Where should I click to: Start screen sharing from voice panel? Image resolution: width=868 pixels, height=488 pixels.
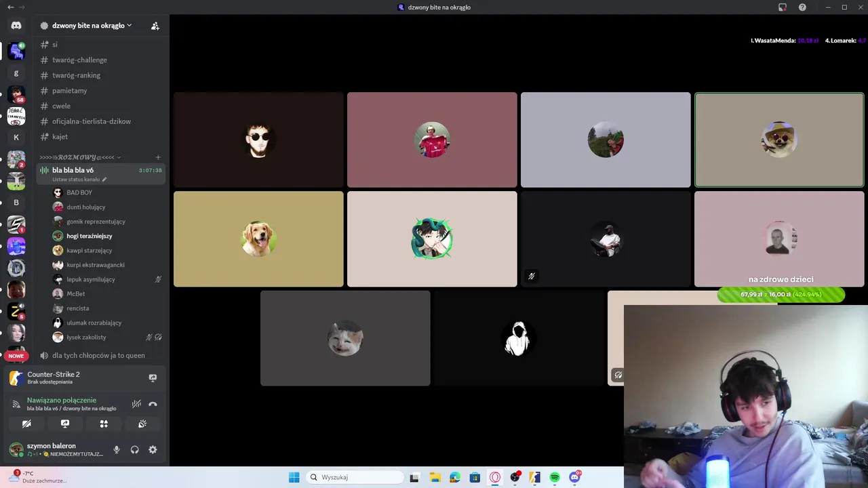[65, 424]
